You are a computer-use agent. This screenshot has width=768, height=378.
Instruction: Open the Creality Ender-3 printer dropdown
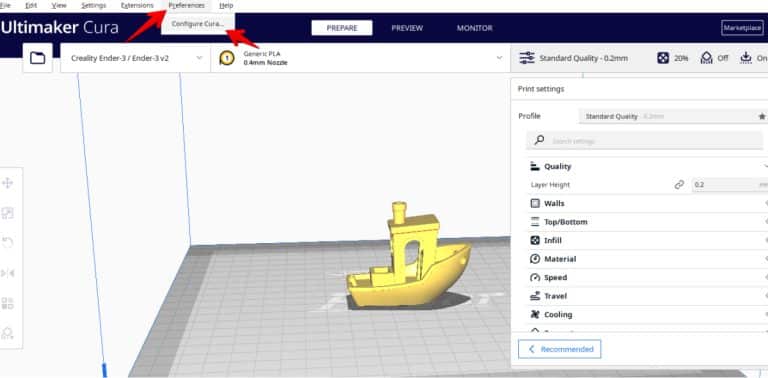pyautogui.click(x=135, y=58)
